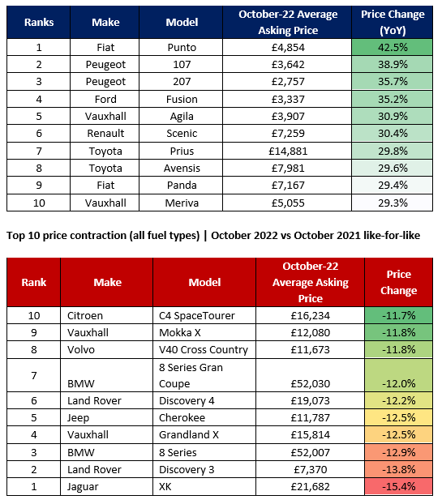Click the red Model header cell
Viewport: 442px width, 504px height.
pos(204,282)
